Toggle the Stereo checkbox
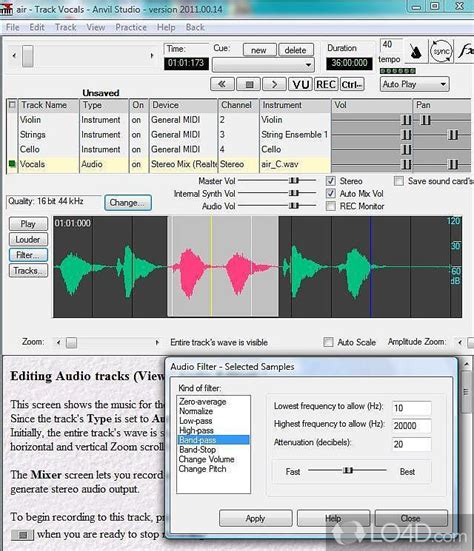Viewport: 474px width, 551px height. coord(330,181)
